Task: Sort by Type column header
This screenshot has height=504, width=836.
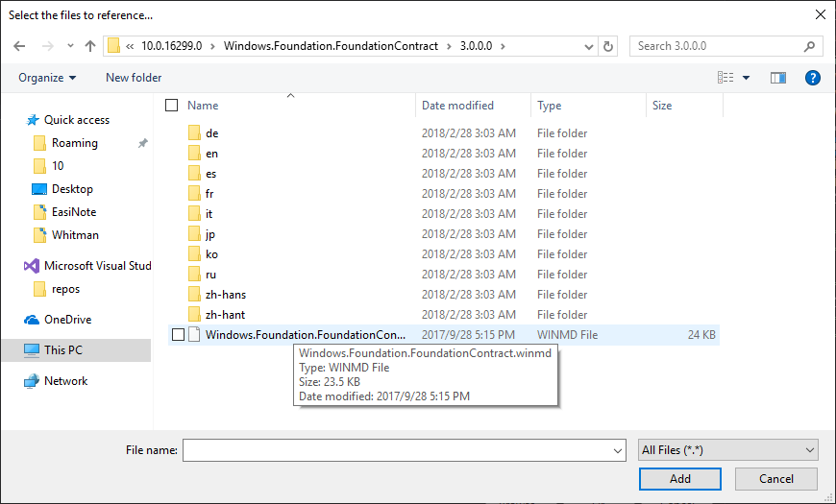Action: click(x=549, y=106)
